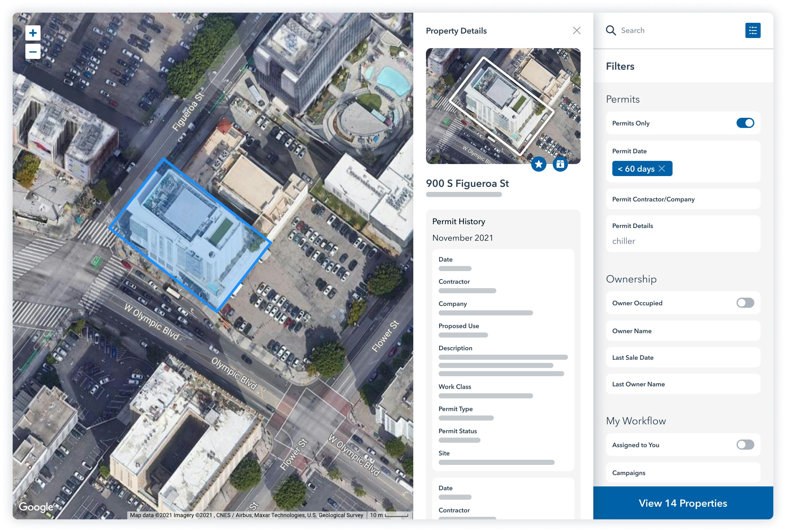Star the property as a favorite
The width and height of the screenshot is (786, 532).
[x=538, y=164]
